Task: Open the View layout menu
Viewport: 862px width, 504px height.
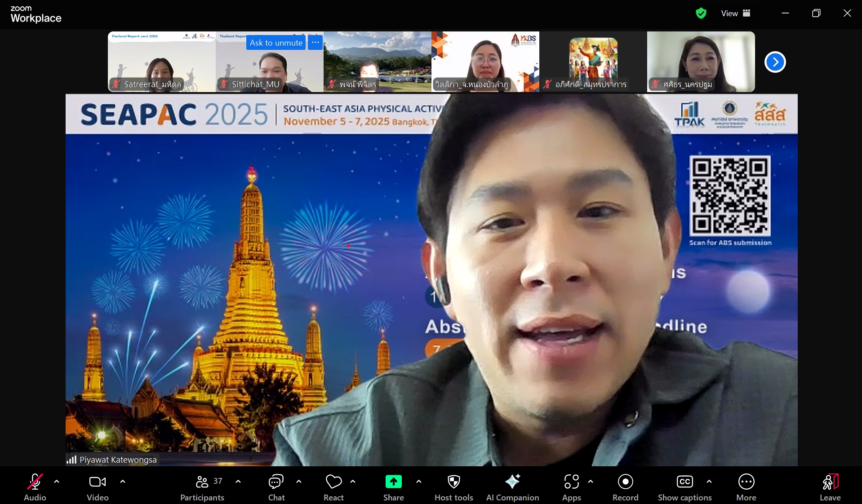Action: tap(736, 13)
